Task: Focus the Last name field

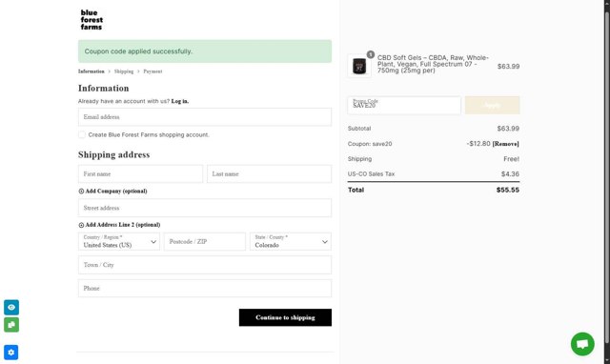Action: (x=269, y=173)
